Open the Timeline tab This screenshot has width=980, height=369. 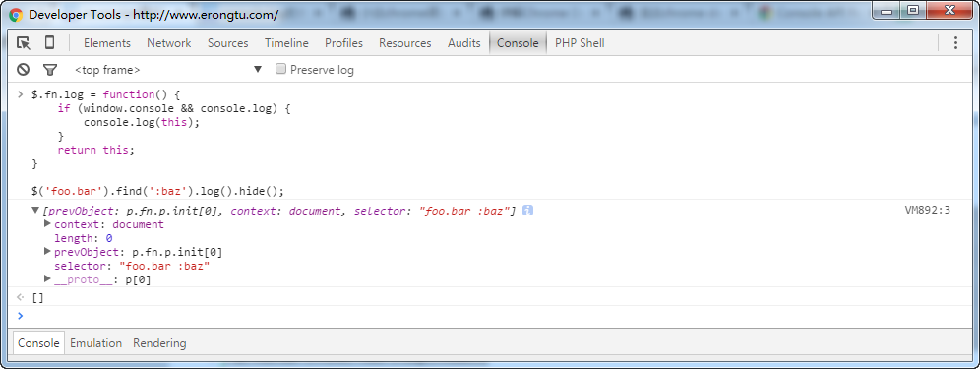click(286, 43)
